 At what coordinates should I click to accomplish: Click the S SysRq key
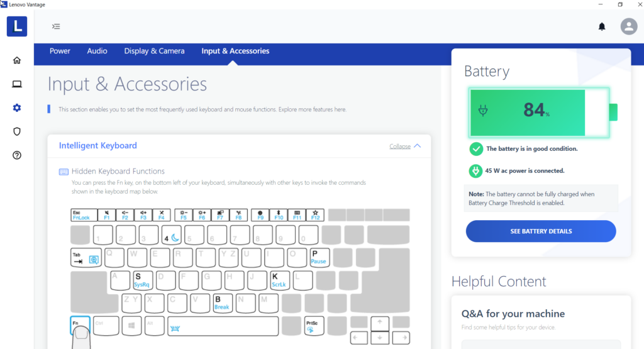click(143, 280)
